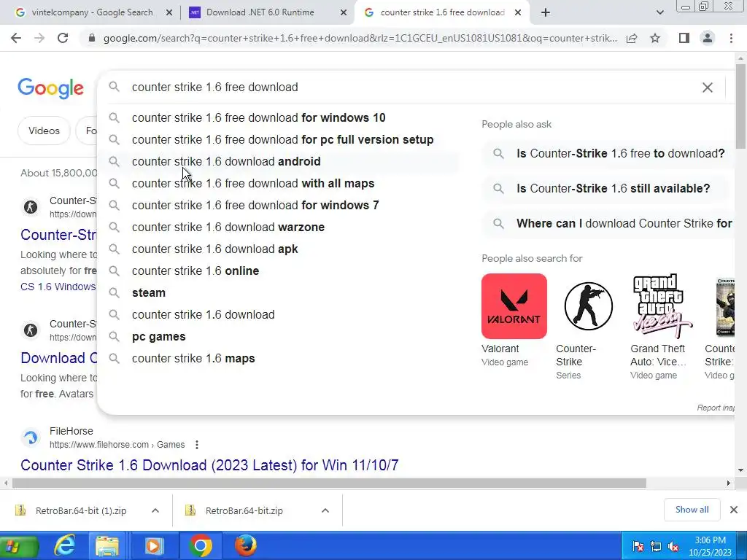Screen dimensions: 747x560
Task: Select suggestion 'download warzone'
Action: pos(279,227)
